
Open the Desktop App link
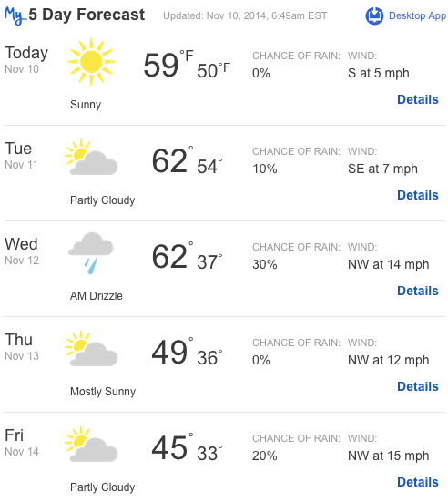click(x=417, y=15)
